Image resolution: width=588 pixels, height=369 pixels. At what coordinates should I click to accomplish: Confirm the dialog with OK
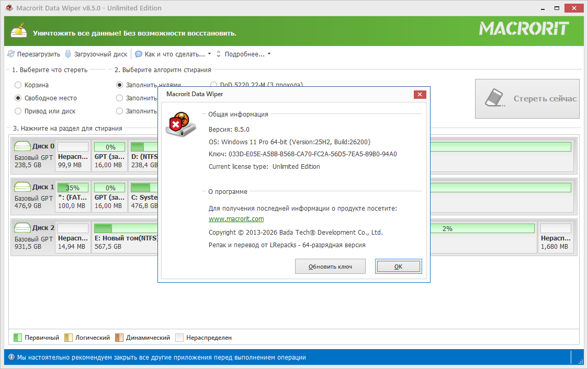coord(398,267)
